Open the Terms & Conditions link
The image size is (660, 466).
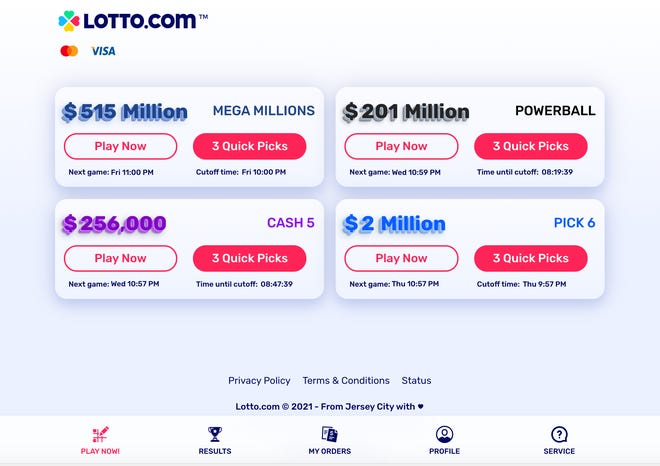click(x=346, y=380)
